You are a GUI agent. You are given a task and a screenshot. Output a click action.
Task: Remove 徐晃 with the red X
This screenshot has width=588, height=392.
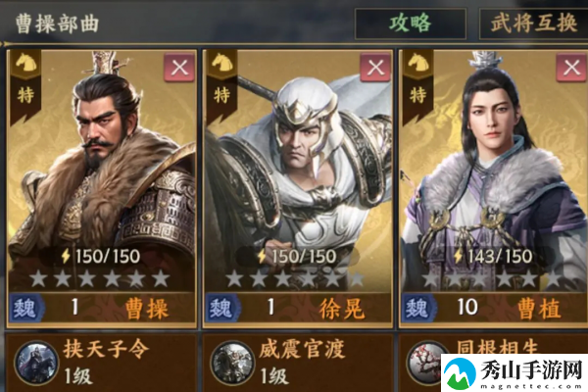[375, 68]
